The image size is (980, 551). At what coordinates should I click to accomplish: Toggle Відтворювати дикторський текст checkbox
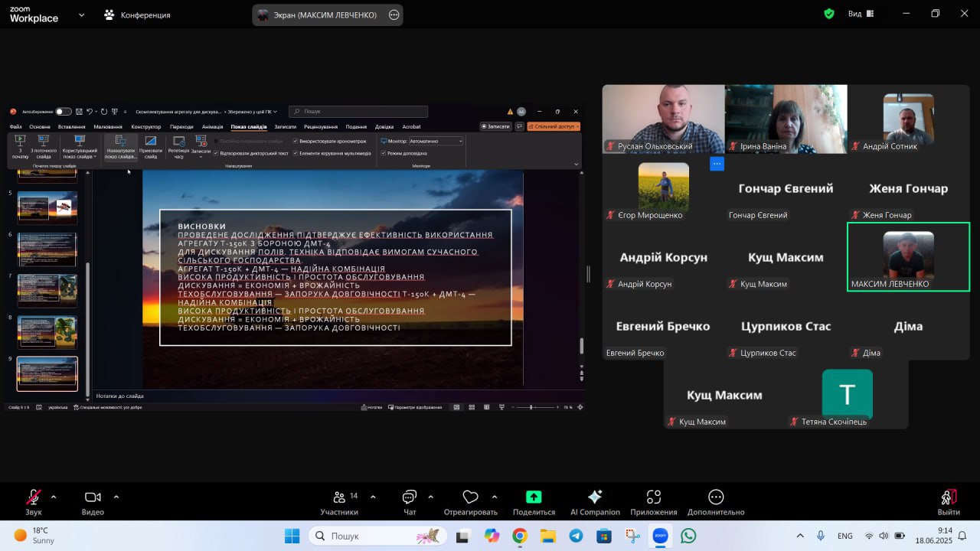pos(216,153)
